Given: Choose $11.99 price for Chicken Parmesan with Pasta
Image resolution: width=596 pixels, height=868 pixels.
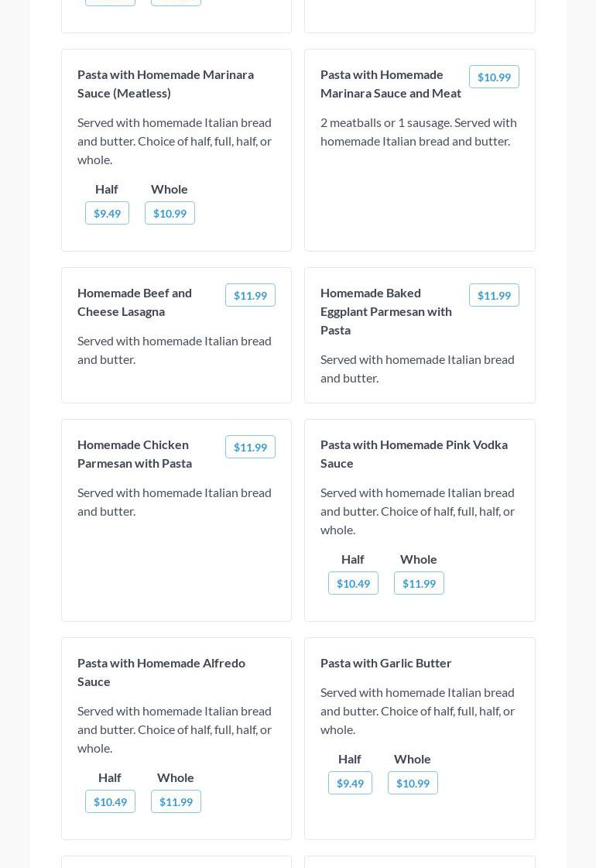Looking at the screenshot, I should 250,447.
